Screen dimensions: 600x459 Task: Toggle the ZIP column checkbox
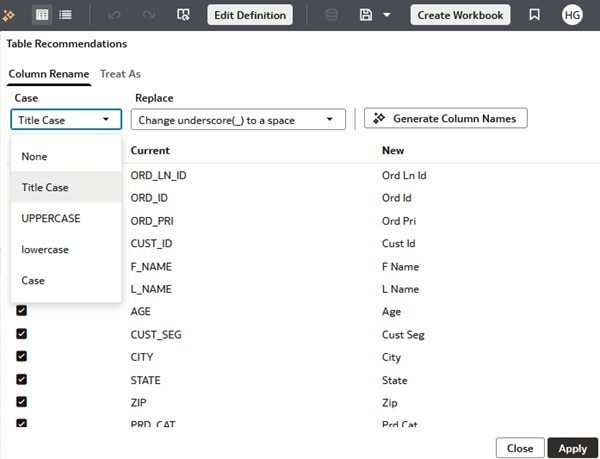point(22,403)
